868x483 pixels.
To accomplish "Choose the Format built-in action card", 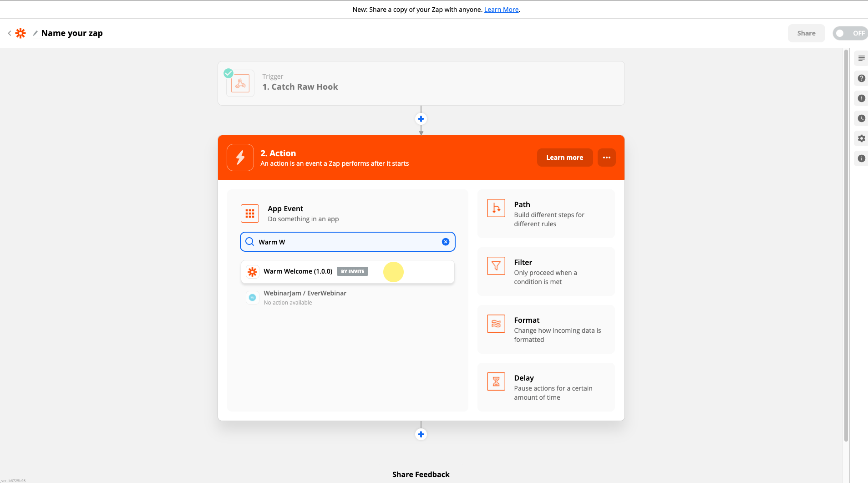I will click(x=546, y=329).
